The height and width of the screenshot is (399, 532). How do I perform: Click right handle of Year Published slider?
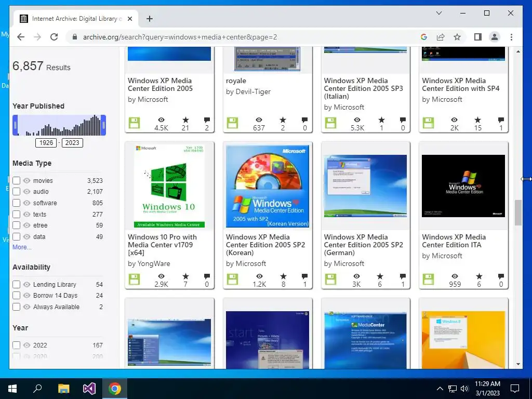tap(103, 125)
